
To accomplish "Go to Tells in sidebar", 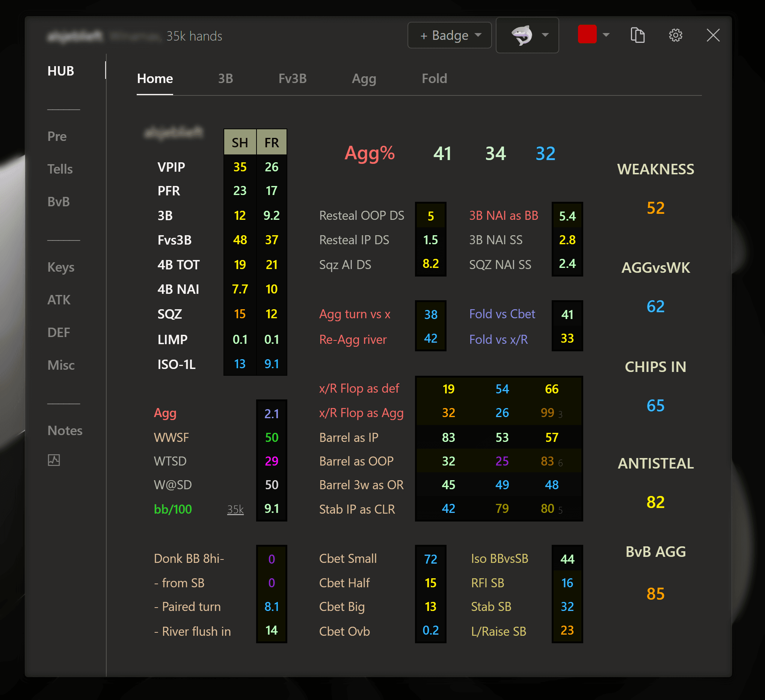I will coord(60,169).
